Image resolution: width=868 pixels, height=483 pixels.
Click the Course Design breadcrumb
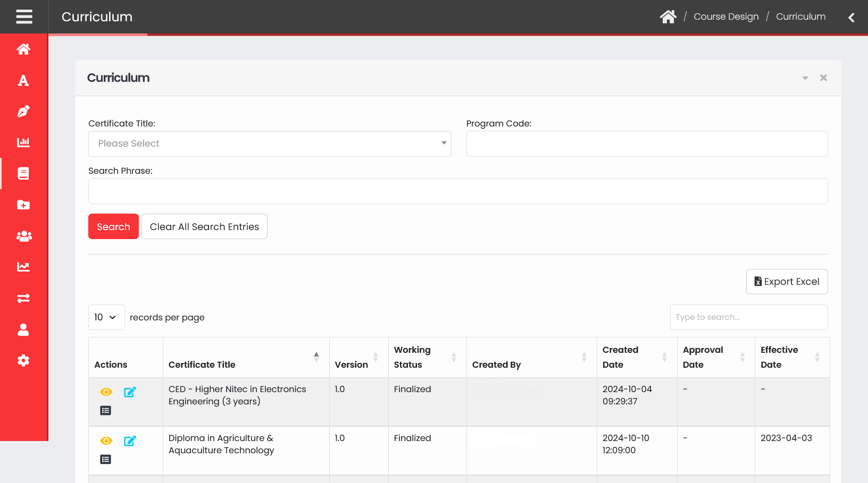tap(726, 16)
